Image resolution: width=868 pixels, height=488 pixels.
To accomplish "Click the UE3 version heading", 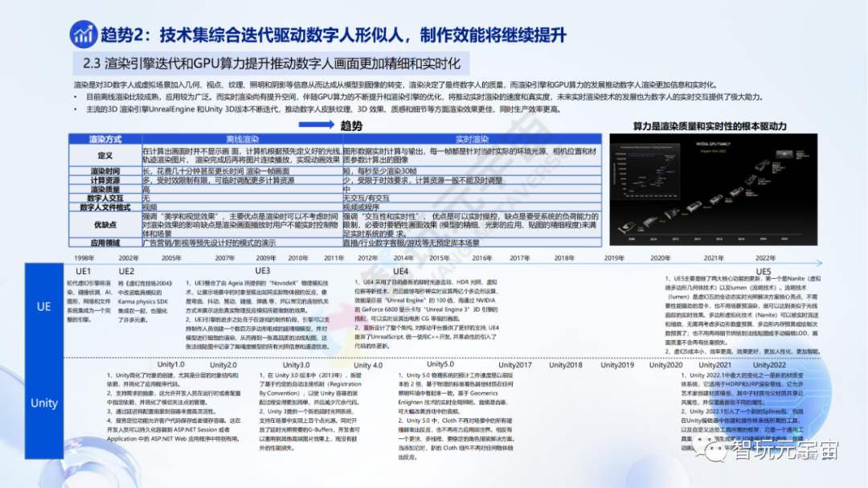I will (262, 271).
